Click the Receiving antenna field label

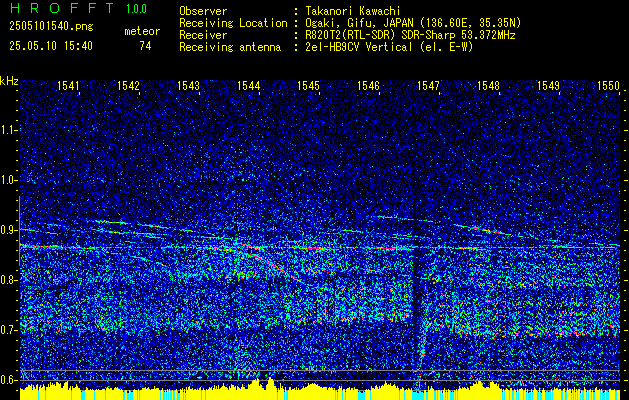coord(230,47)
